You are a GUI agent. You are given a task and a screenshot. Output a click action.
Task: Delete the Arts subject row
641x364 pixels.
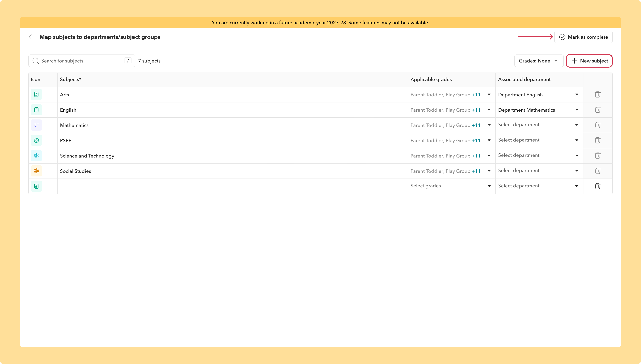click(597, 95)
